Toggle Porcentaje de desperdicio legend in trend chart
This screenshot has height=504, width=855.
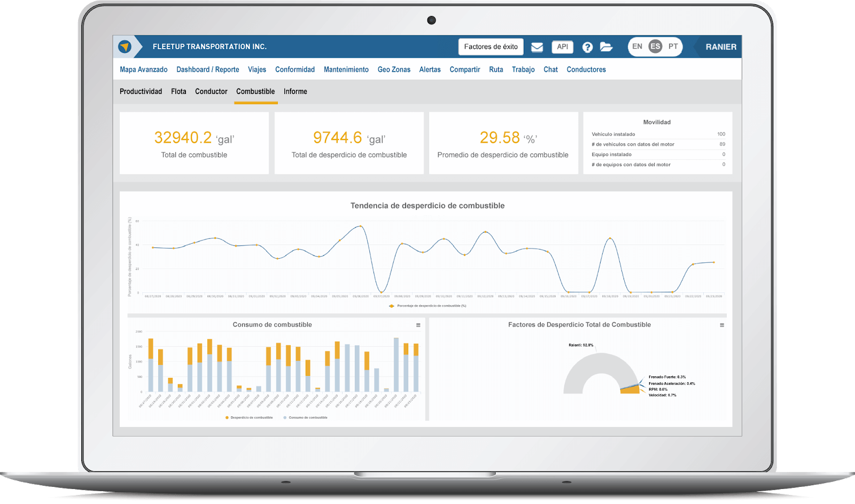pos(428,306)
